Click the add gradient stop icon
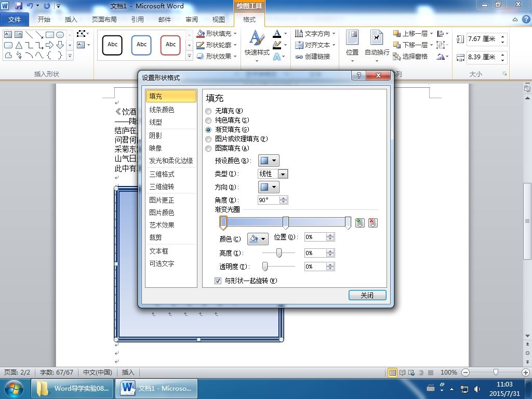Viewport: 532px width, 399px height. click(360, 223)
